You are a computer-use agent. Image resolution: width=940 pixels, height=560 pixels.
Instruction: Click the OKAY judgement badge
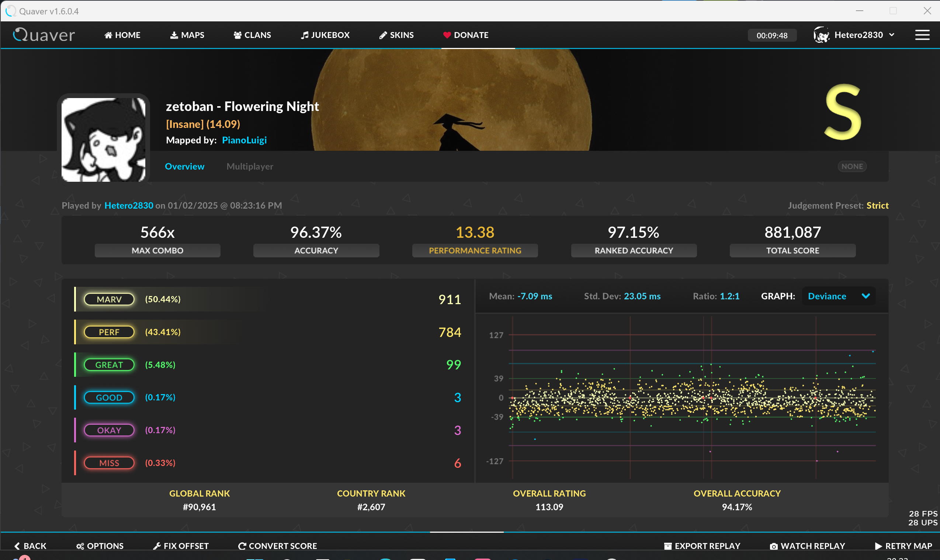pos(109,430)
